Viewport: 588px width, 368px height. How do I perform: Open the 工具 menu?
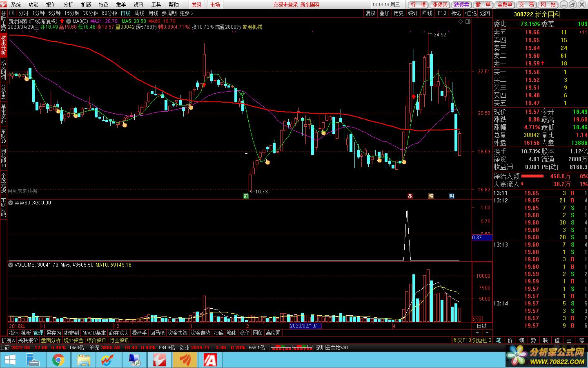point(156,4)
